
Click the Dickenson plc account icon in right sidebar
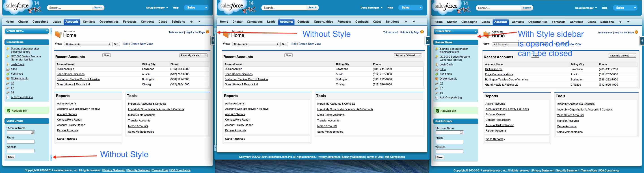[437, 79]
